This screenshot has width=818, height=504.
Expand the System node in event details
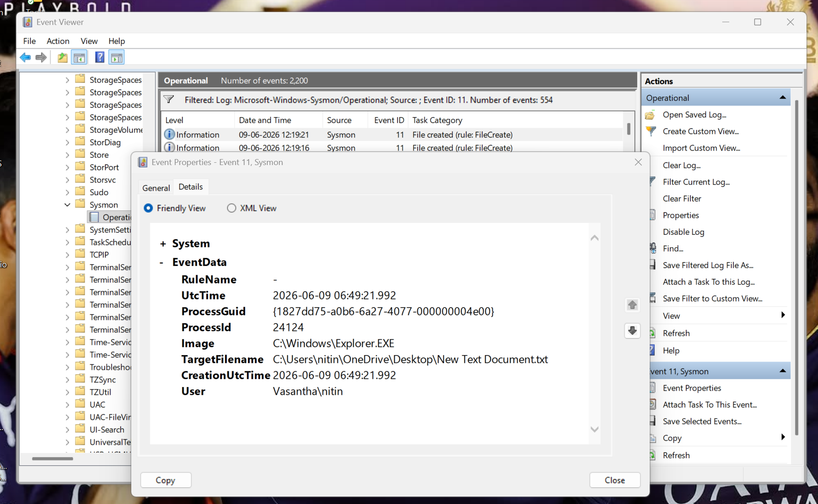(163, 244)
